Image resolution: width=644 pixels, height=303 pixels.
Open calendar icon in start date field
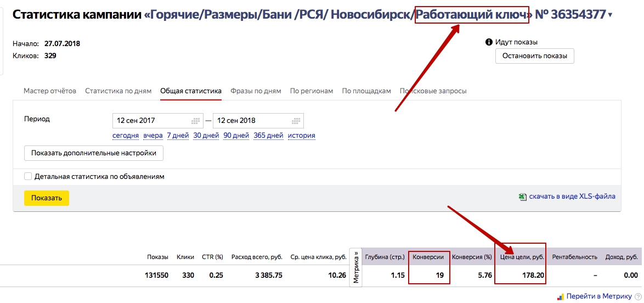(195, 120)
